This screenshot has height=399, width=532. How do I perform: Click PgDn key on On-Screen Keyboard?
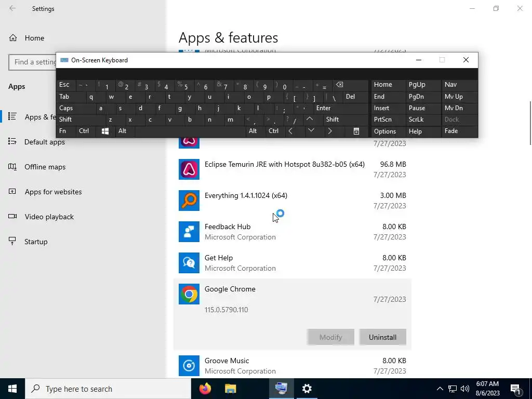click(x=423, y=97)
